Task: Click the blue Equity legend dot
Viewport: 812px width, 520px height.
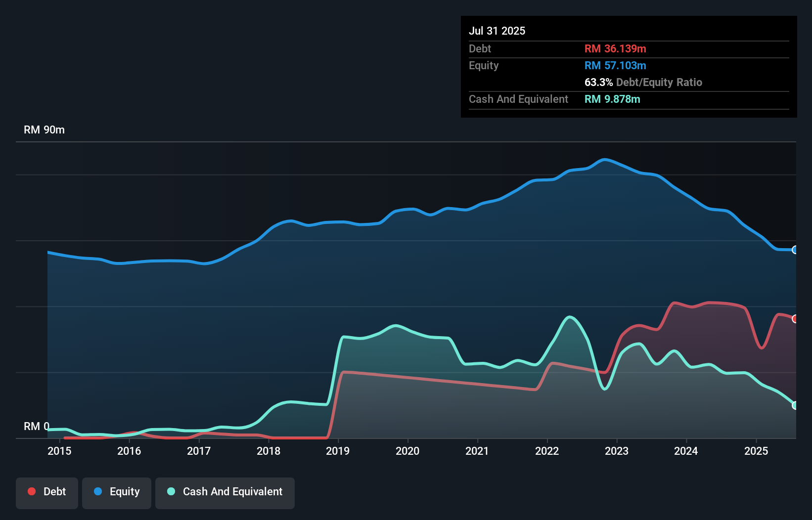Action: click(x=98, y=491)
